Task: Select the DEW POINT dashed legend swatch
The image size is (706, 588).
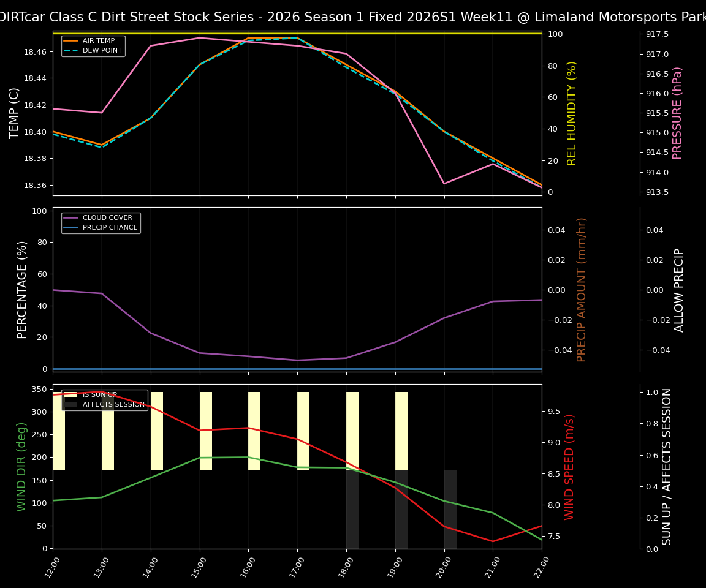Action: (x=72, y=50)
